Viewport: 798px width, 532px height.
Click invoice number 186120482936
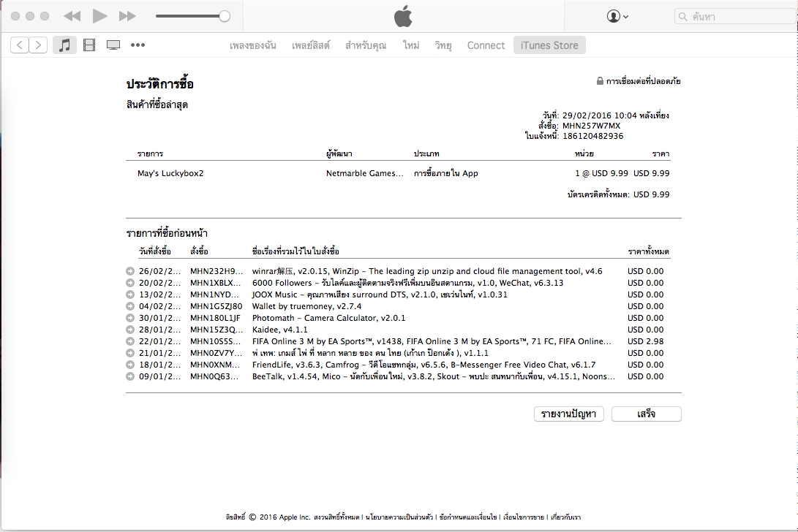click(593, 136)
